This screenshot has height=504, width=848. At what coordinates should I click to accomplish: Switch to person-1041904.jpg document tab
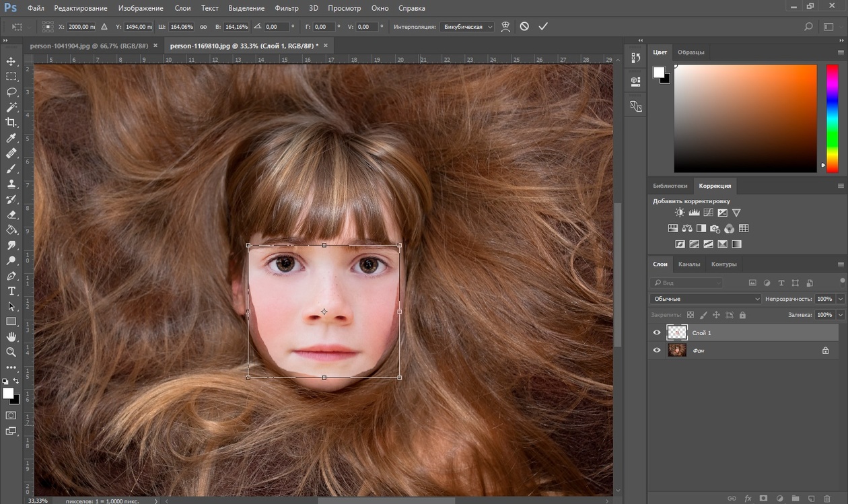click(x=87, y=46)
